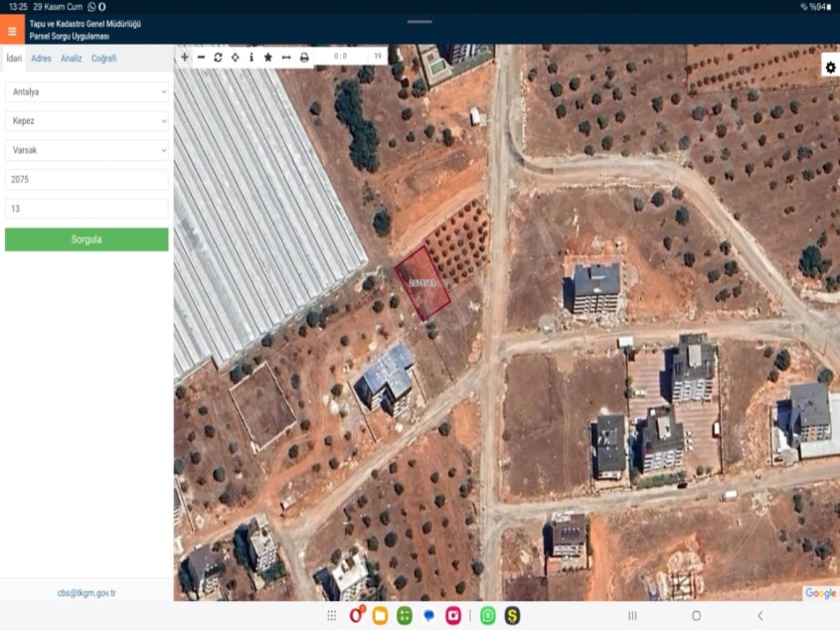Open the Calculator app in the taskbar

pyautogui.click(x=405, y=616)
